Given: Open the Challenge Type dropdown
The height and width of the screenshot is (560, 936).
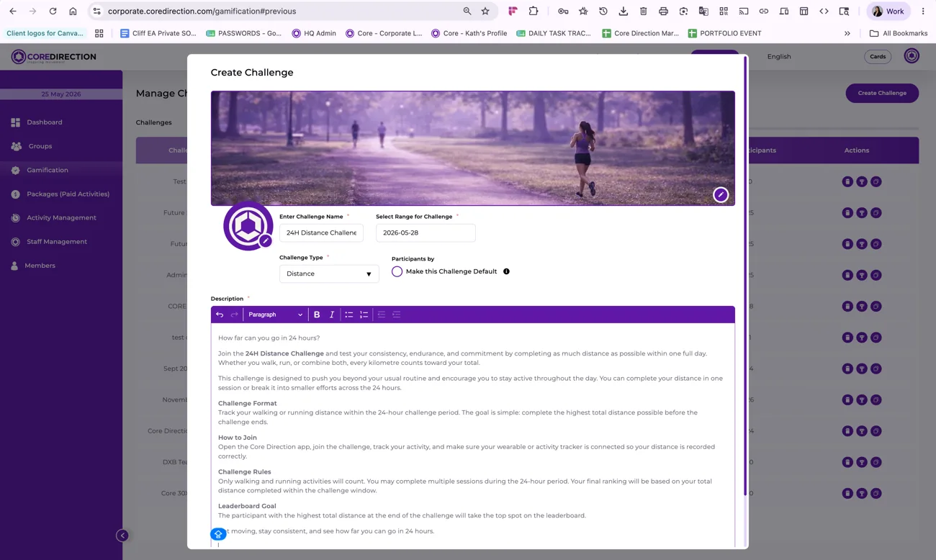Looking at the screenshot, I should pyautogui.click(x=329, y=274).
